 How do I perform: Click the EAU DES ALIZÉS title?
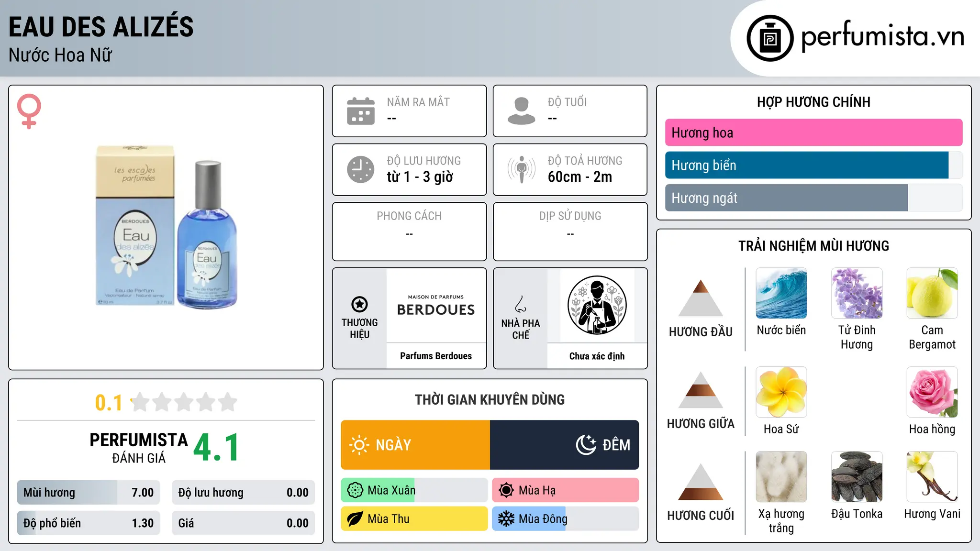101,26
